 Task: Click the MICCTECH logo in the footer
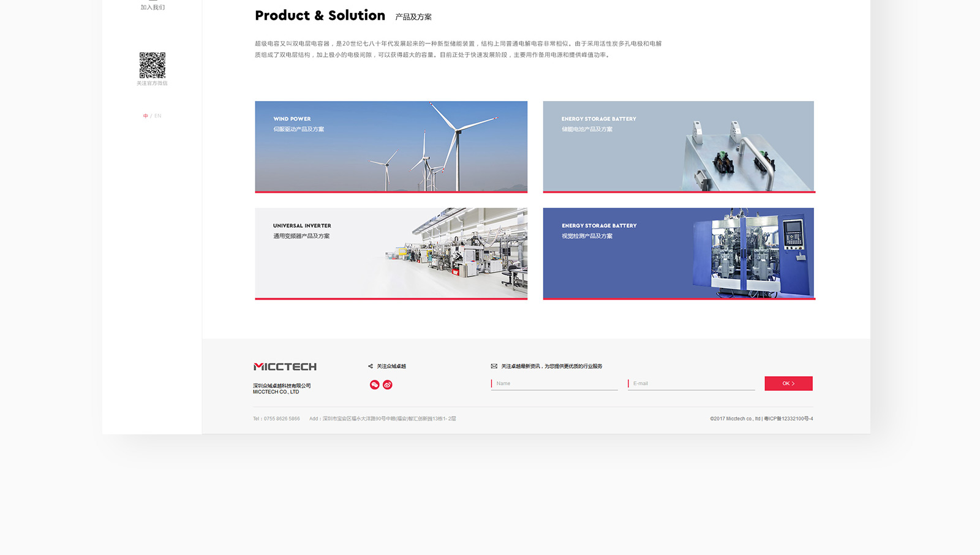[x=285, y=367]
